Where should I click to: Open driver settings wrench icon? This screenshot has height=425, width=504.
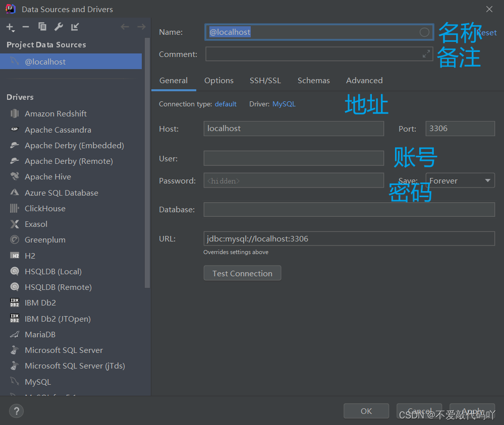click(x=59, y=27)
